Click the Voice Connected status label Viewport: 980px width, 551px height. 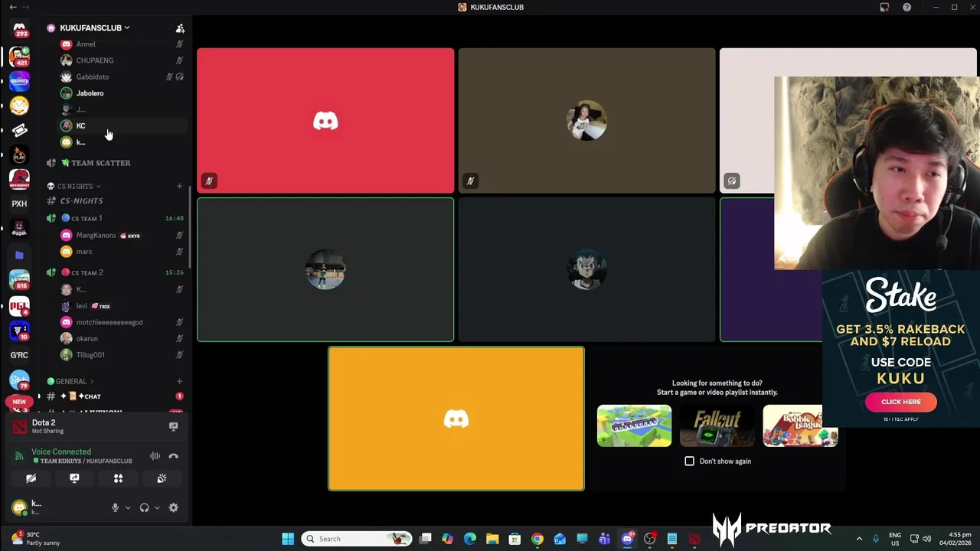(x=61, y=452)
